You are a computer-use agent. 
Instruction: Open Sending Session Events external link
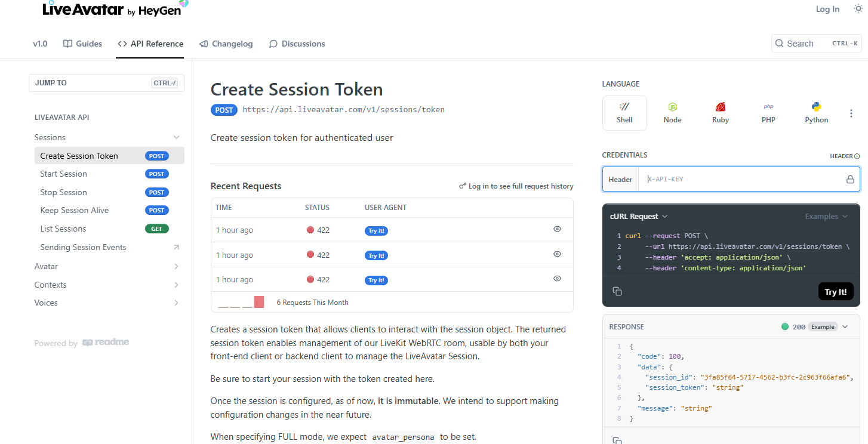click(109, 247)
